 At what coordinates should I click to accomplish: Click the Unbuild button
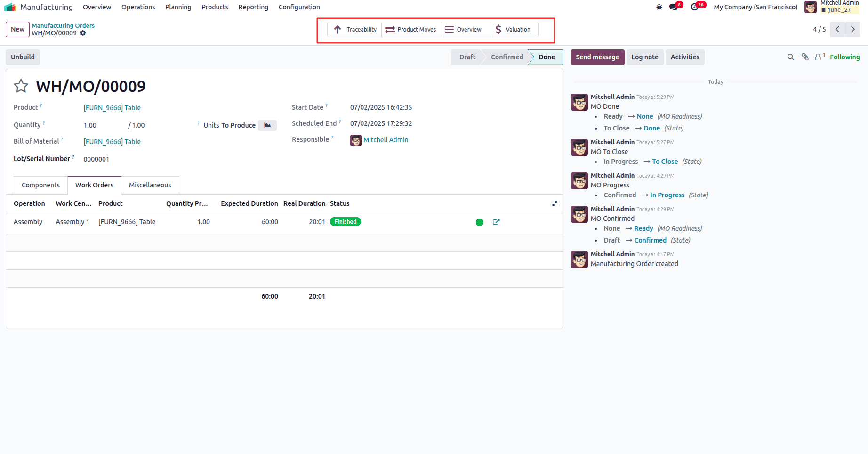pyautogui.click(x=23, y=57)
